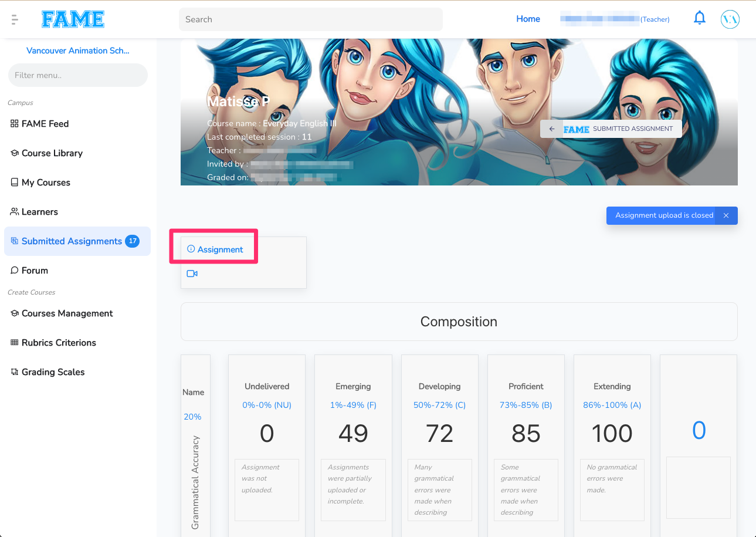Click the video camera icon
This screenshot has width=756, height=537.
point(192,273)
